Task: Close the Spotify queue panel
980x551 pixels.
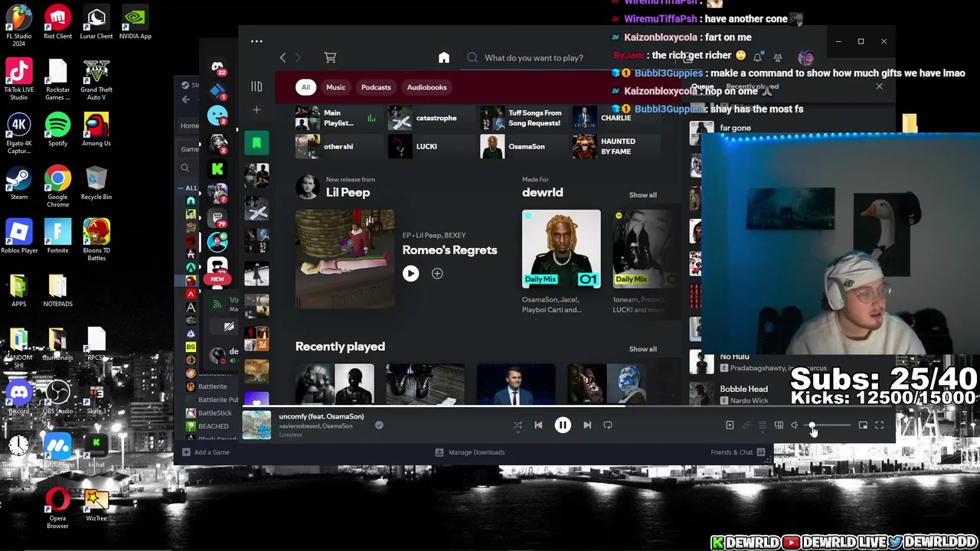Action: click(x=879, y=86)
